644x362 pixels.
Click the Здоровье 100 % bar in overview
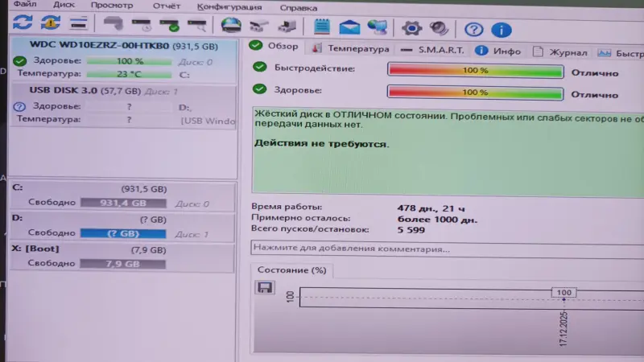475,93
